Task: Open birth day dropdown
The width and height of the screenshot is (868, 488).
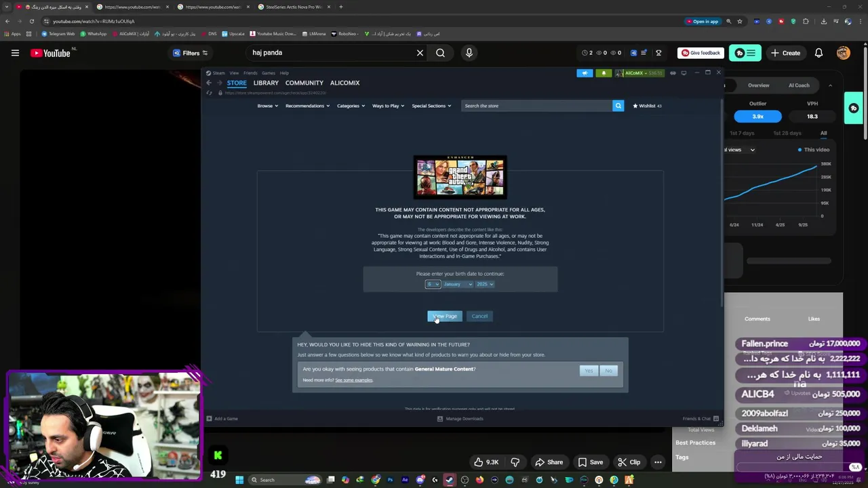Action: [x=433, y=284]
